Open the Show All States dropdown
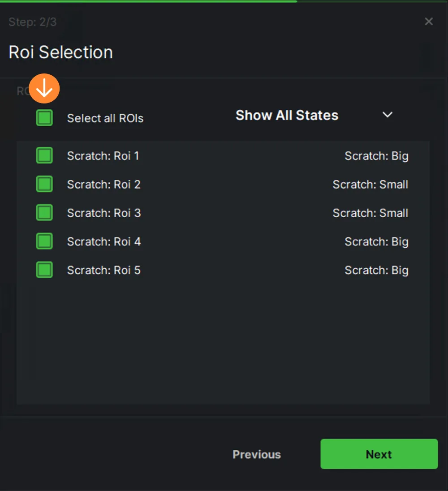 click(314, 115)
